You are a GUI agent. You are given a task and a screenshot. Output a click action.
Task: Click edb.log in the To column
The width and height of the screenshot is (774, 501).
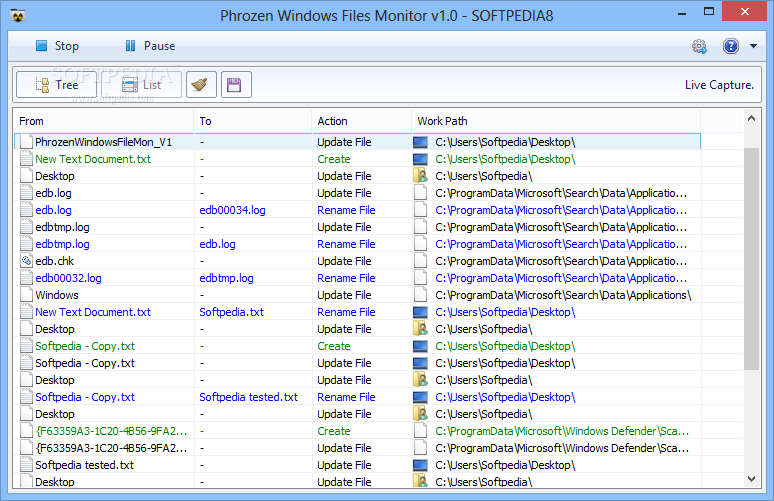coord(217,244)
